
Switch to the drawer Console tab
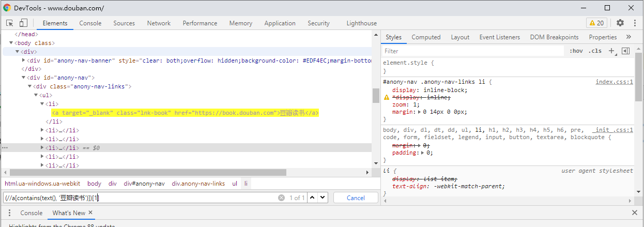click(x=32, y=213)
